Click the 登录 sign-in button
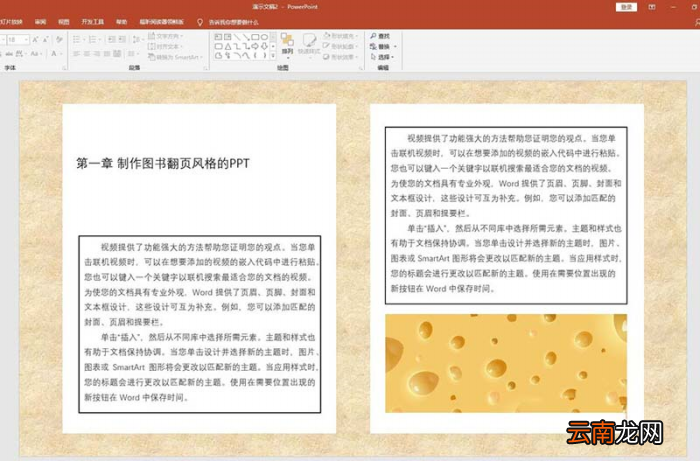700x461 pixels. (x=626, y=7)
